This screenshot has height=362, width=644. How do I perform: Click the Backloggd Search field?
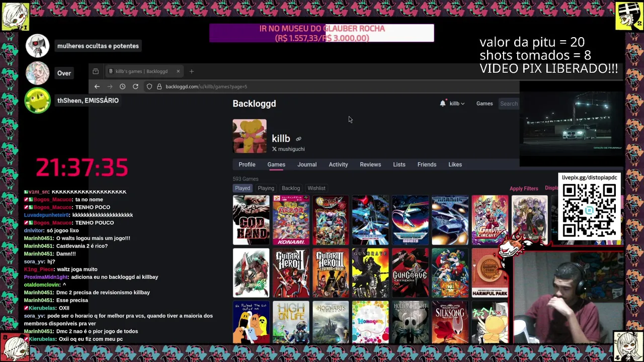click(x=509, y=104)
